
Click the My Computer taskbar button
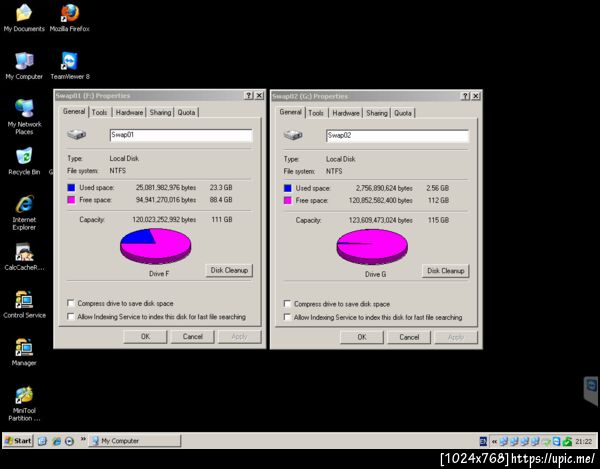[x=135, y=441]
